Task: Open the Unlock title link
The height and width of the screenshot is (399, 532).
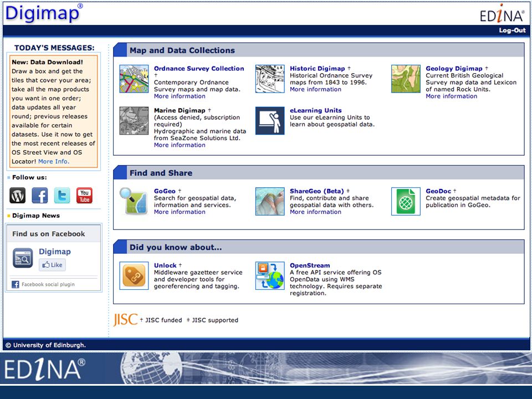Action: point(165,265)
